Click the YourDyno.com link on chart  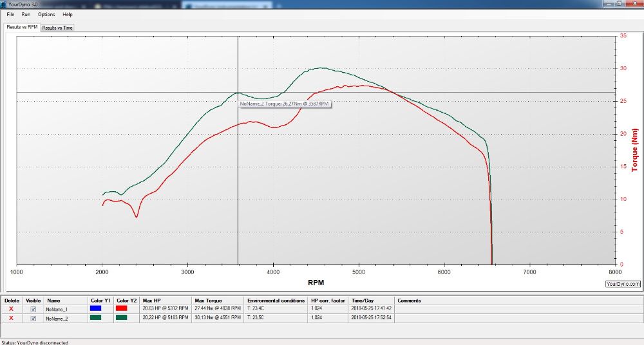pos(623,284)
